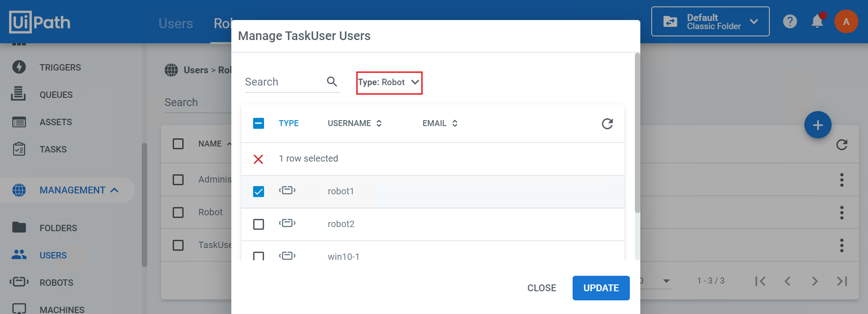The width and height of the screenshot is (868, 314).
Task: Focus the background page Search field
Action: coord(198,102)
